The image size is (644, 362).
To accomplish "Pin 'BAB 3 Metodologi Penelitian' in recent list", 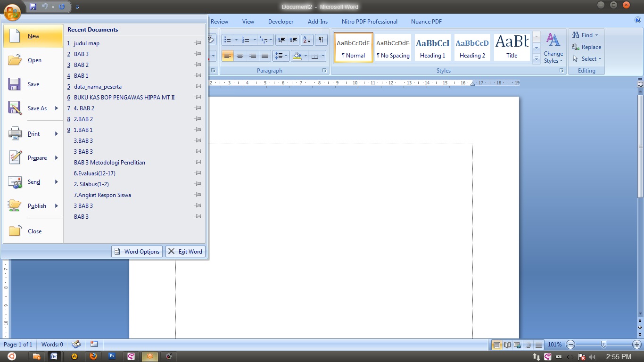I will point(198,162).
